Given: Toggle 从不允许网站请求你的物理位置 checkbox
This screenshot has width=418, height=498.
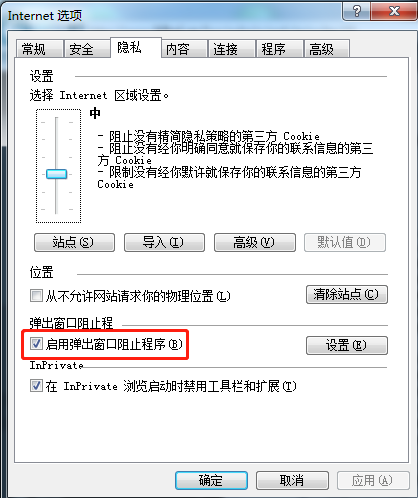Looking at the screenshot, I should (x=36, y=296).
